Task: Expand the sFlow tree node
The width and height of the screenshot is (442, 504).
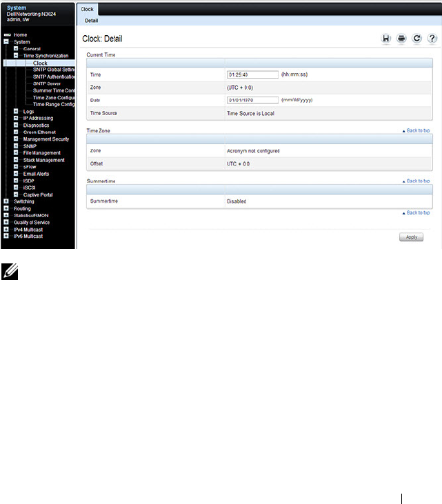Action: [x=16, y=167]
